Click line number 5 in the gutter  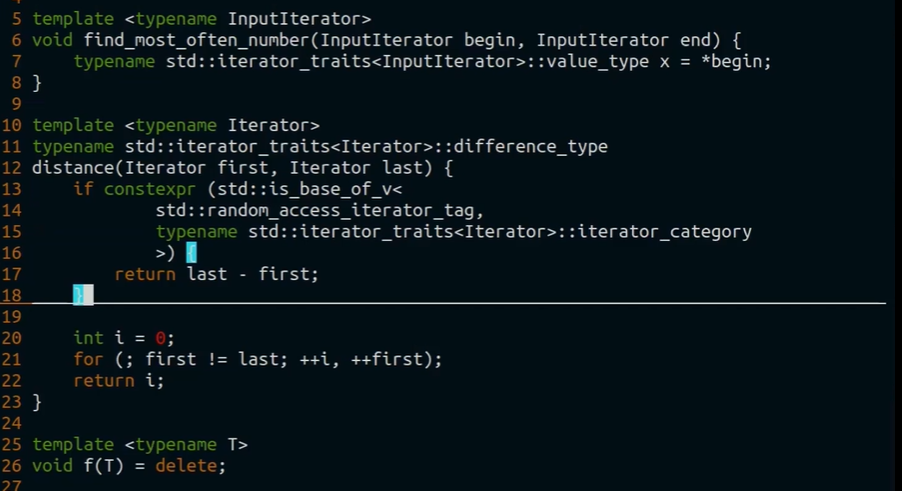(x=16, y=19)
